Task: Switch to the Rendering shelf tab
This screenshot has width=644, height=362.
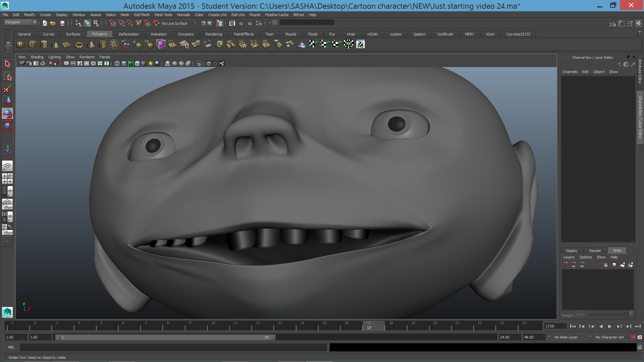Action: coord(214,34)
